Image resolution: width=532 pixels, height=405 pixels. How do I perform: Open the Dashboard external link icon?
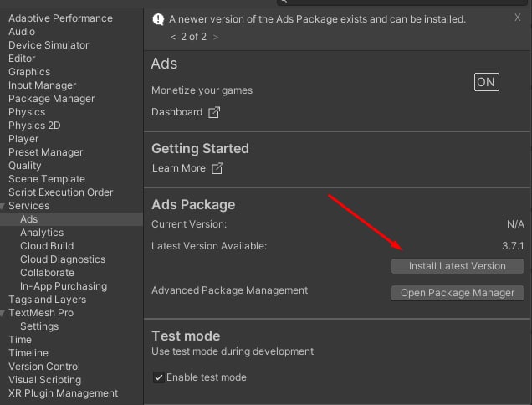[214, 112]
